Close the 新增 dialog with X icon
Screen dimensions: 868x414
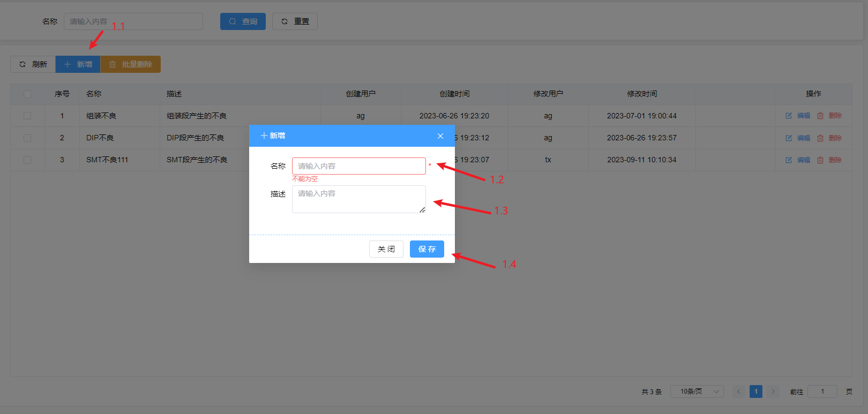tap(440, 136)
